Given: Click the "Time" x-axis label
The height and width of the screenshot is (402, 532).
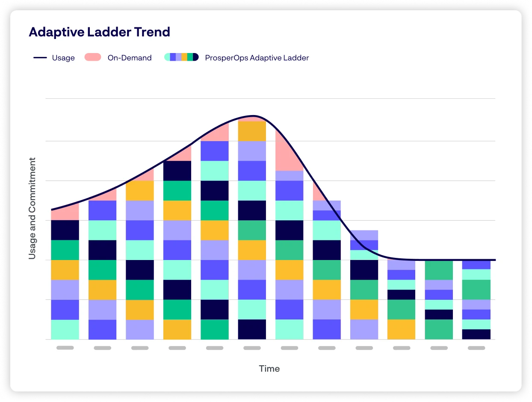Looking at the screenshot, I should [269, 369].
